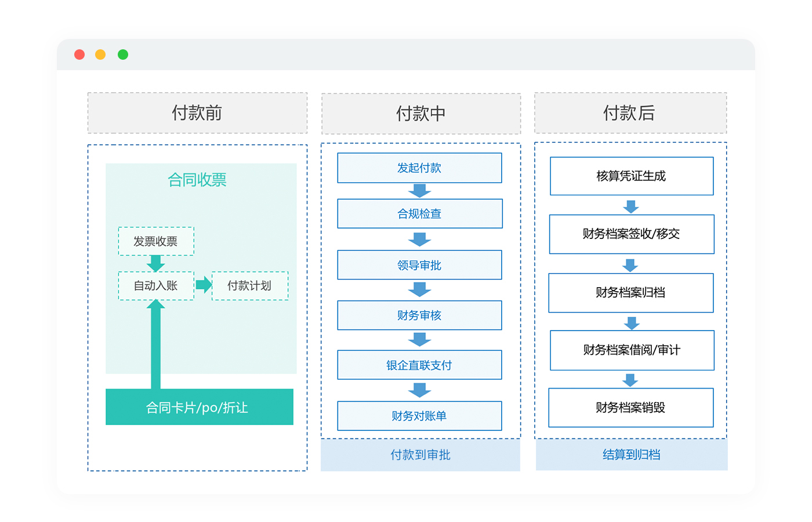Image resolution: width=812 pixels, height=522 pixels.
Task: Select the 财务档案销毁 step
Action: click(x=631, y=408)
